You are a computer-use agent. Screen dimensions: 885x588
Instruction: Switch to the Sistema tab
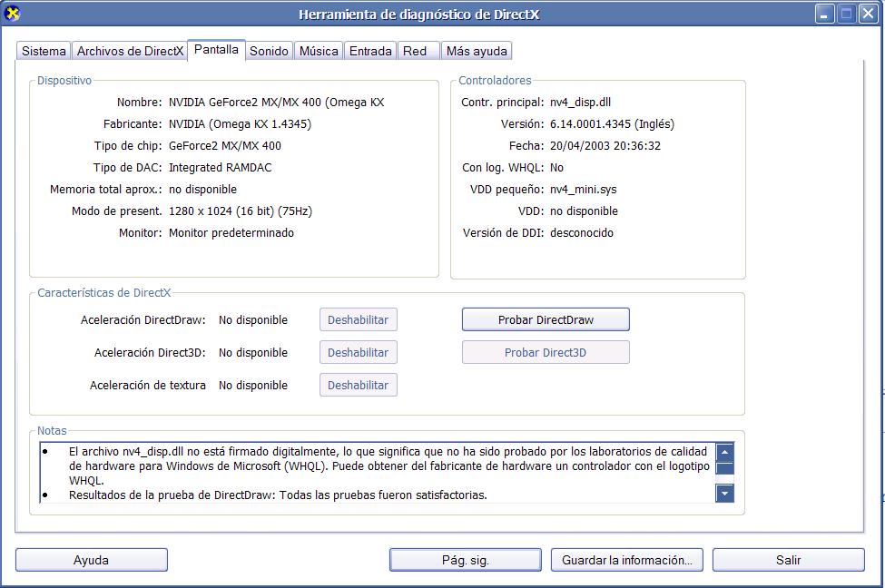tap(44, 51)
